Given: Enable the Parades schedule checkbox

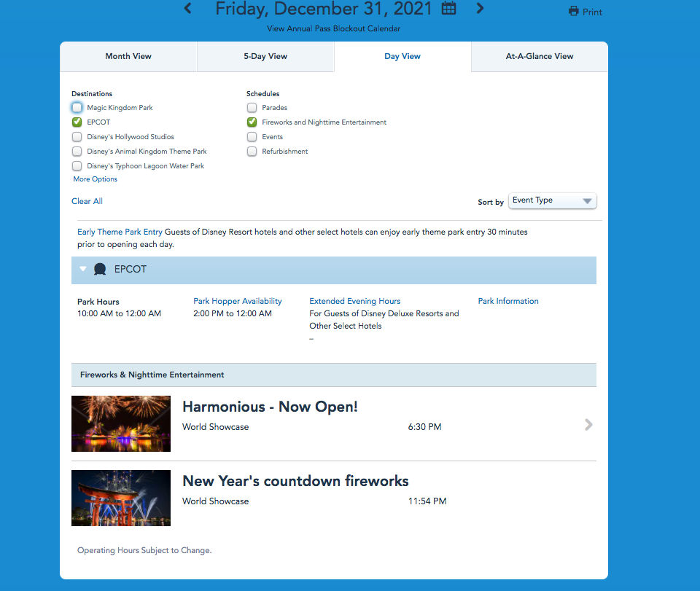Looking at the screenshot, I should 252,108.
